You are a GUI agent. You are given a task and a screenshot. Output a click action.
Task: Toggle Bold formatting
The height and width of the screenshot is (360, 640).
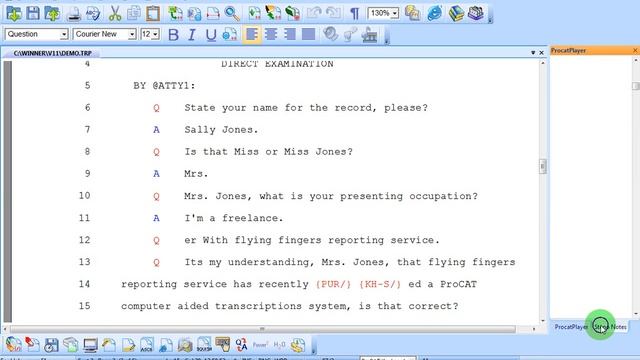(173, 35)
